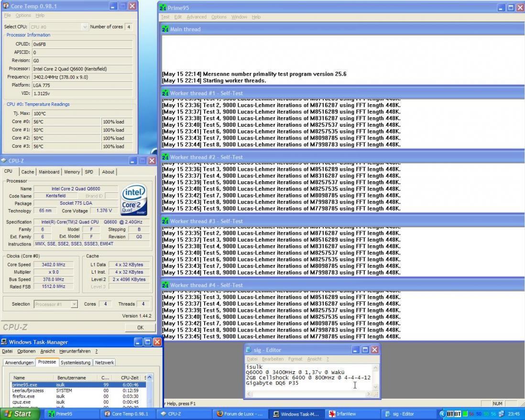Click the Intel Core 2 Quad logo
Image resolution: width=525 pixels, height=420 pixels.
(134, 199)
